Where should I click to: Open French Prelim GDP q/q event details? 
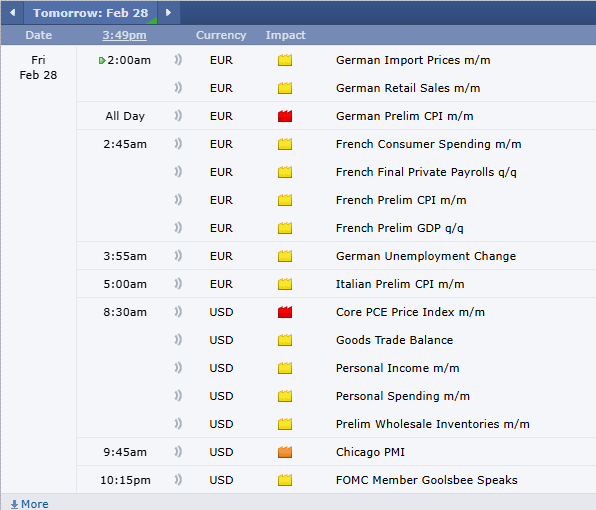tap(399, 228)
